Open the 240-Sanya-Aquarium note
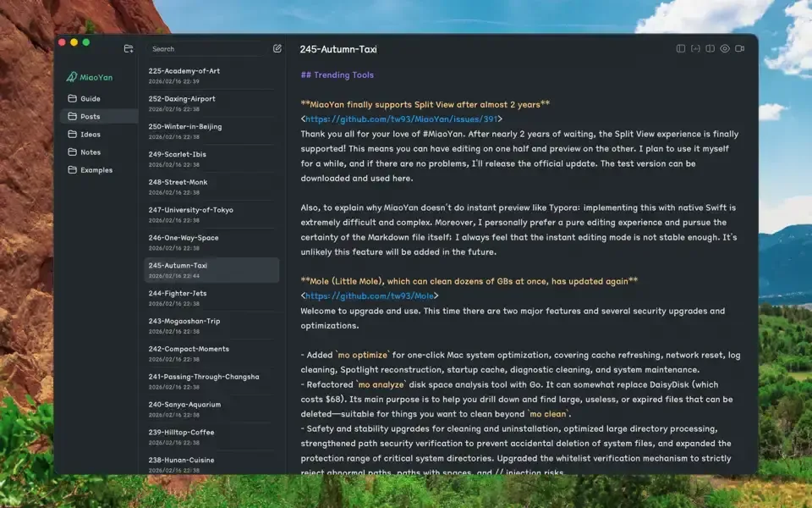This screenshot has width=812, height=508. (x=211, y=409)
